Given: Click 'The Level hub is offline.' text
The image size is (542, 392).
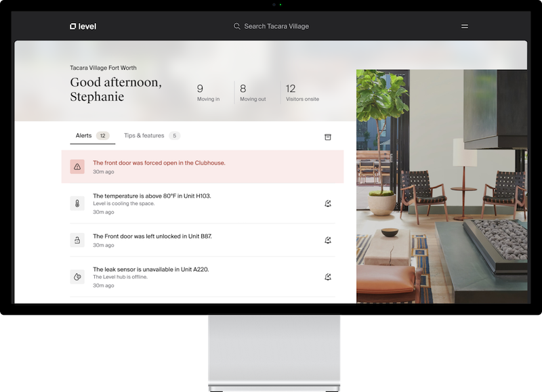Looking at the screenshot, I should (x=120, y=277).
